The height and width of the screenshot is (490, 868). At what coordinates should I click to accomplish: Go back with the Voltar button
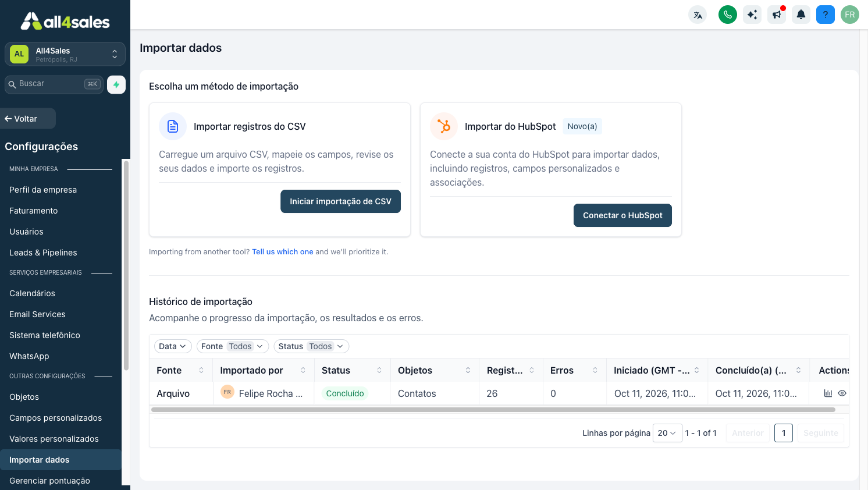pyautogui.click(x=28, y=119)
